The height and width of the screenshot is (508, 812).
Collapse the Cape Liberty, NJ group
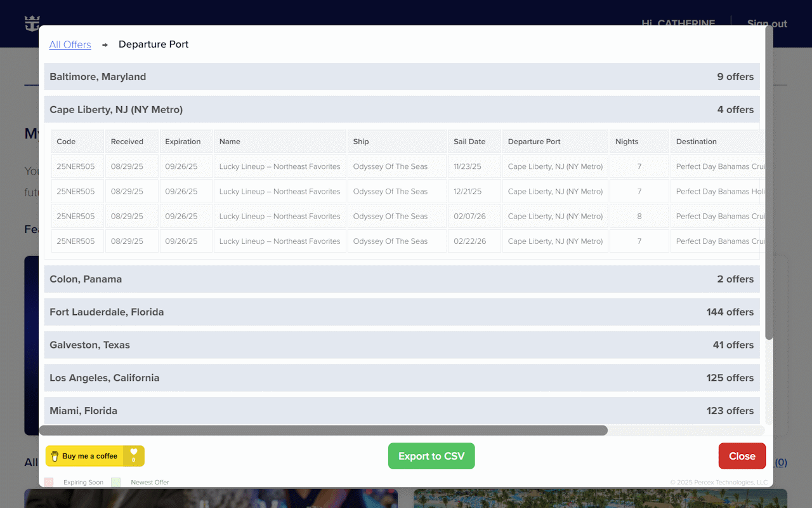402,109
